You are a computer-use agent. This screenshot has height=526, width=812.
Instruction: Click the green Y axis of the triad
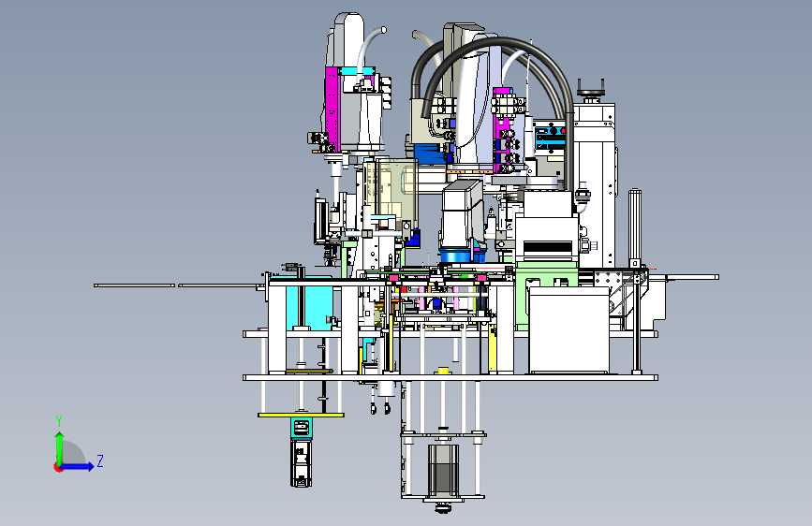[59, 449]
